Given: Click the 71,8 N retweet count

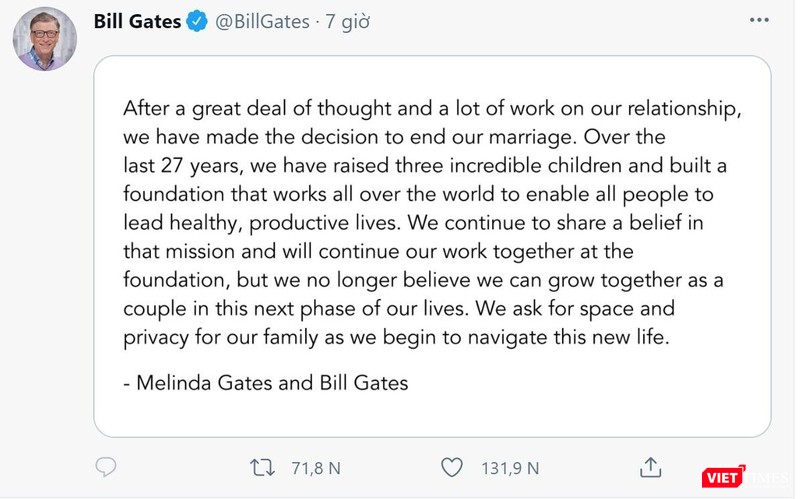Looking at the screenshot, I should (x=316, y=467).
